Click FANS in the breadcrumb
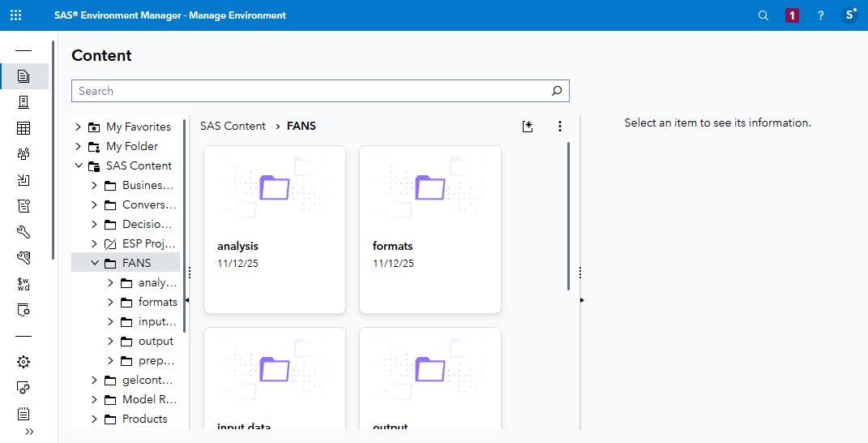 point(301,126)
